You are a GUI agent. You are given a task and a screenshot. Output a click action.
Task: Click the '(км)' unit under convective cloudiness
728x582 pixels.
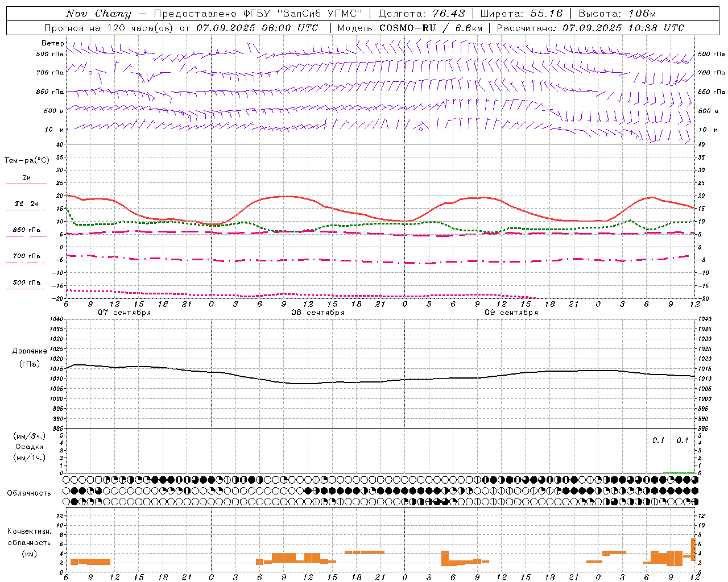pyautogui.click(x=29, y=554)
